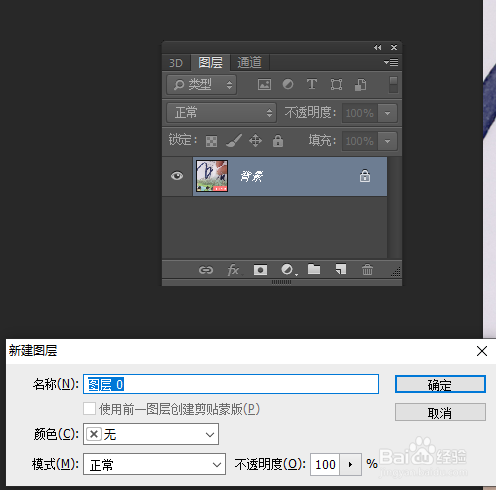Toggle the layer filtering switch
This screenshot has height=490, width=496.
[x=393, y=85]
